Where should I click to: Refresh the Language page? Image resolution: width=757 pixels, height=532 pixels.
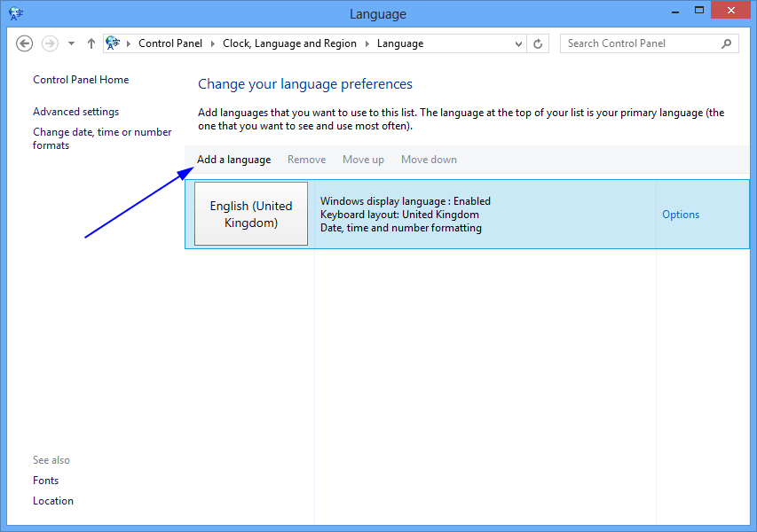click(x=538, y=44)
